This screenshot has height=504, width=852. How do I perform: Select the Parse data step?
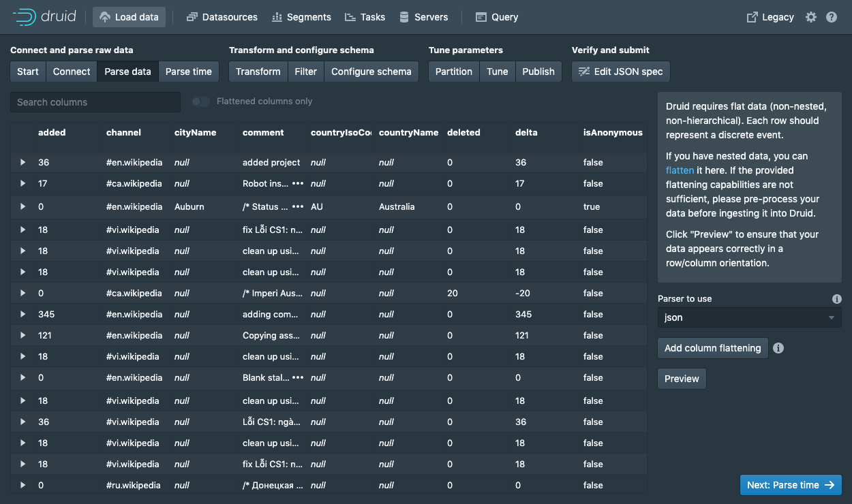[127, 72]
